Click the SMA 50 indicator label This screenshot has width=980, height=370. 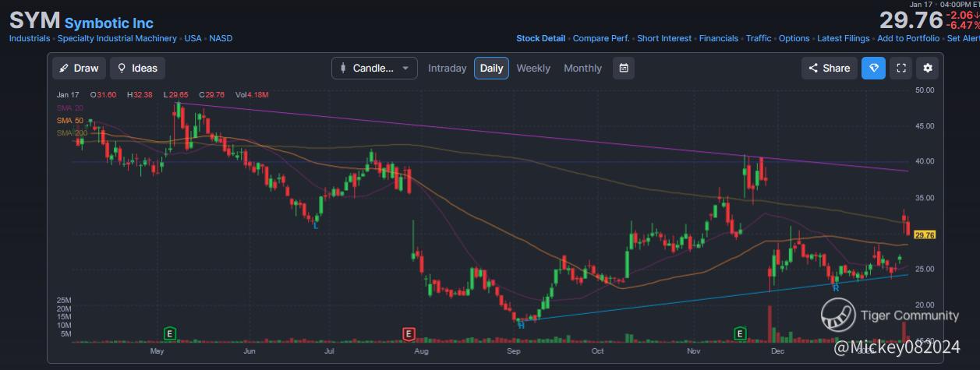point(70,121)
